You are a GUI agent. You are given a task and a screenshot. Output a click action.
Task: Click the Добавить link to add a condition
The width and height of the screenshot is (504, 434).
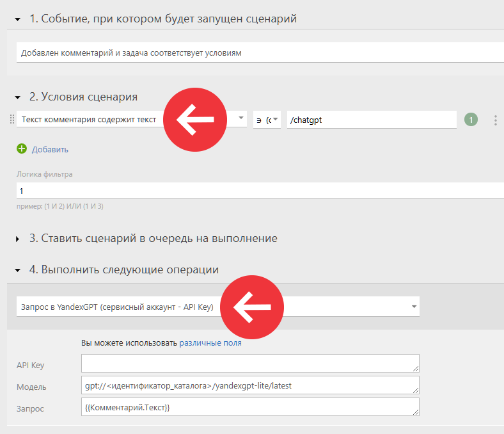(x=50, y=150)
